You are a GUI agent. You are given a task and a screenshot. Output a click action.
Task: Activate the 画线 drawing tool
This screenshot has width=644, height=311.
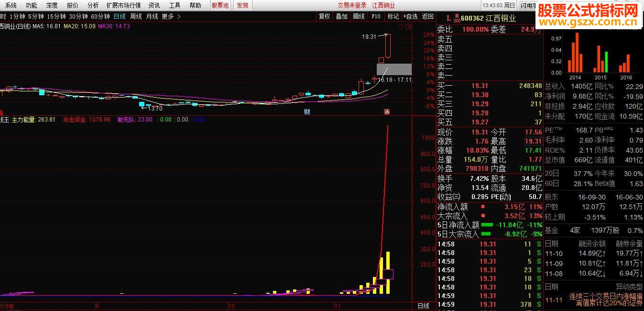tap(359, 16)
